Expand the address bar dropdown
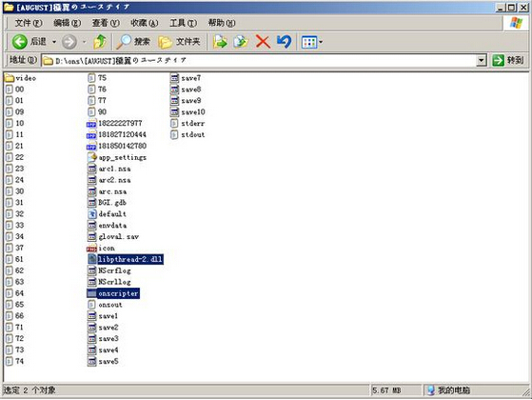532x400 pixels. point(482,61)
